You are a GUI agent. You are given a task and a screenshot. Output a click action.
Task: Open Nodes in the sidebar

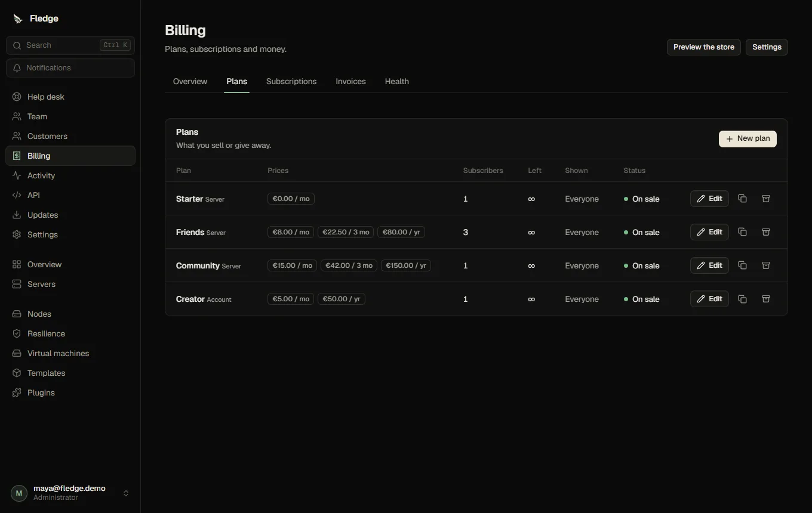(x=70, y=314)
